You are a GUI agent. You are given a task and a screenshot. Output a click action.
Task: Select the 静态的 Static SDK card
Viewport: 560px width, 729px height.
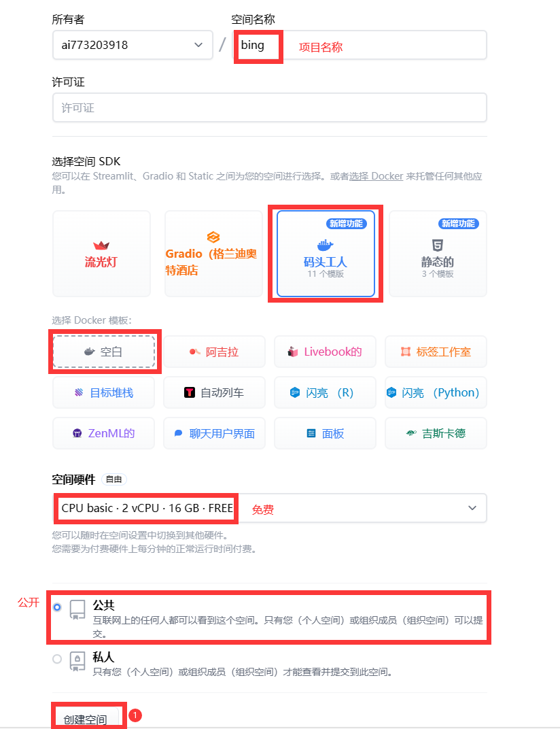438,254
